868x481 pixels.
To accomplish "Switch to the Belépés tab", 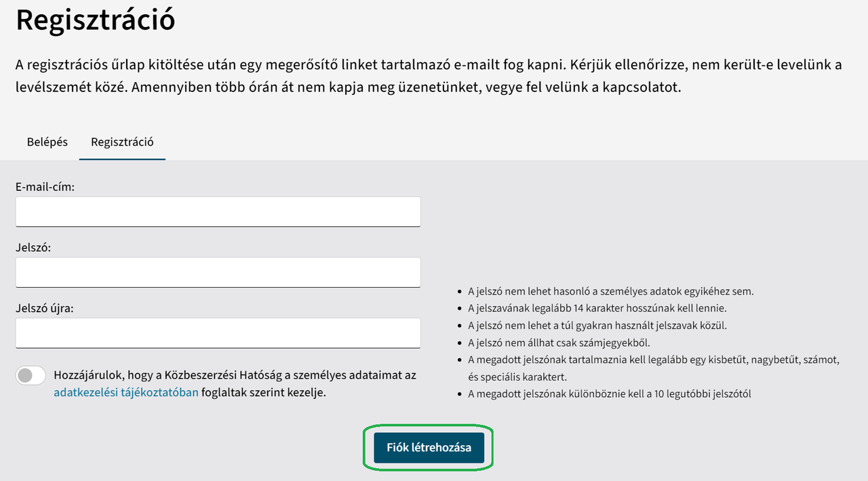I will click(x=47, y=142).
